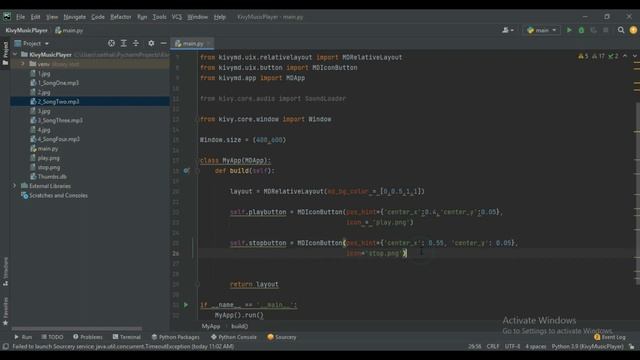The height and width of the screenshot is (360, 640).
Task: Open the Event Log
Action: (610, 337)
